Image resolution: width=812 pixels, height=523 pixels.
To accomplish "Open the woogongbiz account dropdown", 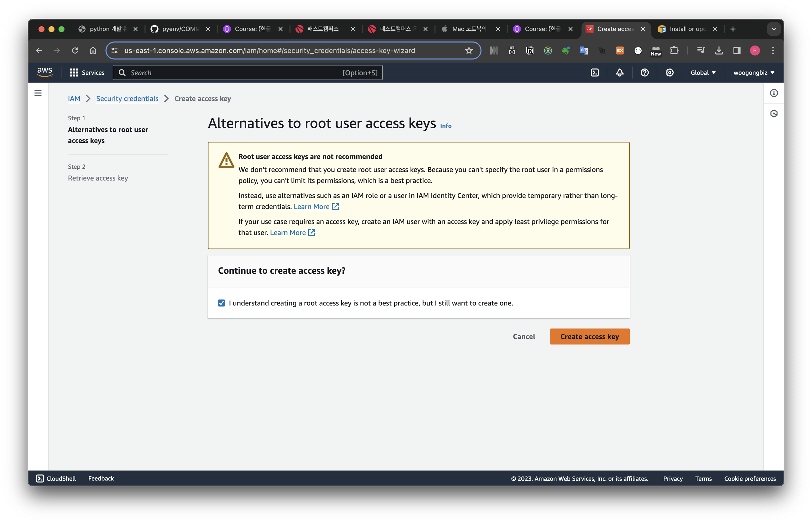I will (753, 73).
